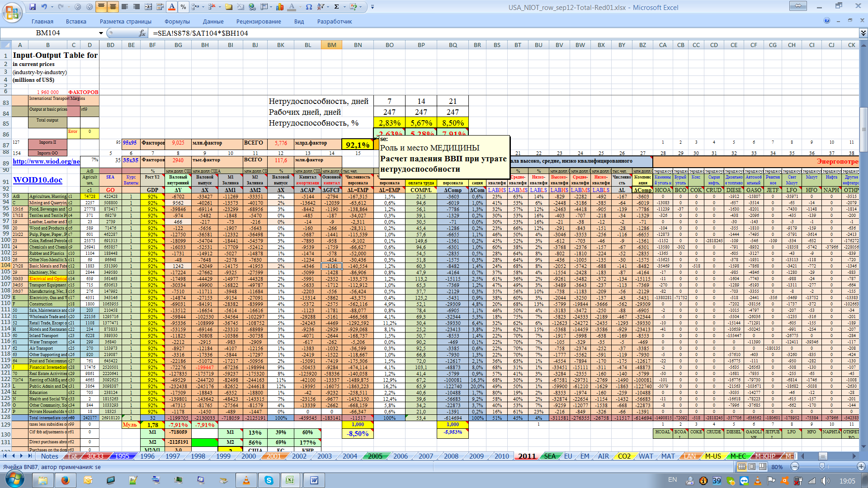Switch to the SEA worksheet tab
This screenshot has height=488, width=868.
pos(549,456)
